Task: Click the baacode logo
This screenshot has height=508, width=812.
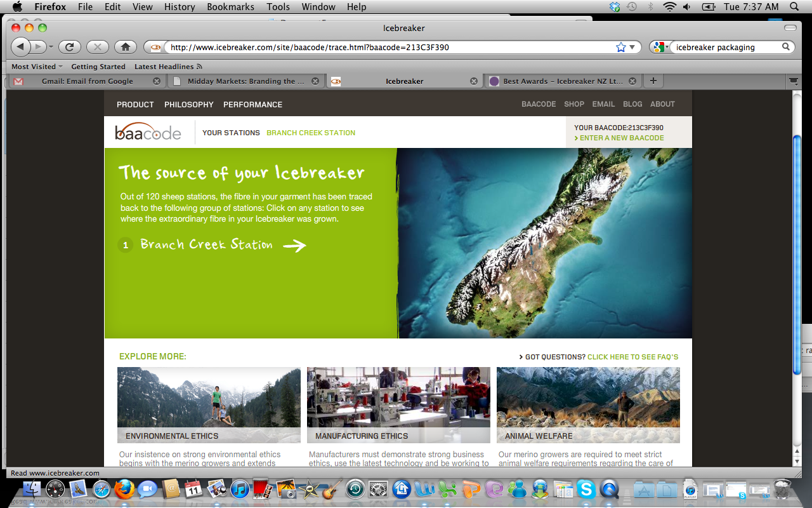Action: 148,131
